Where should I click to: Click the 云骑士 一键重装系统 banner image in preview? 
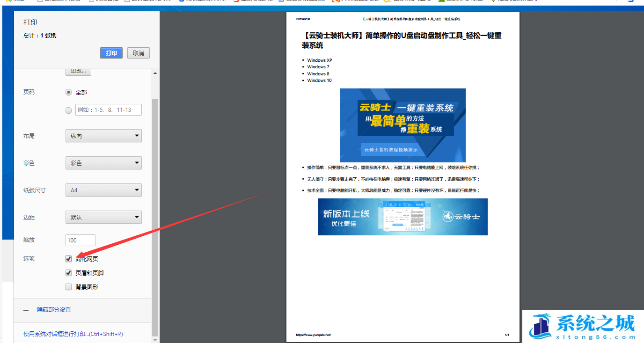[x=403, y=125]
